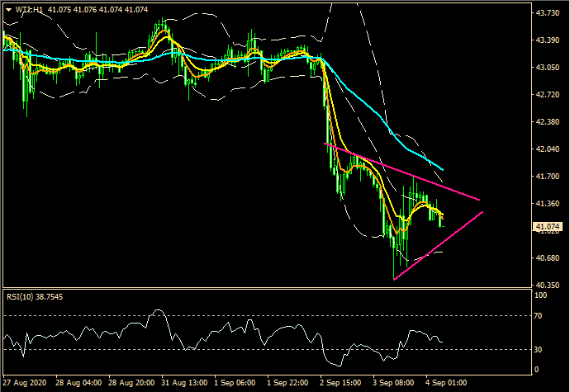Click the 40.350 price axis label
The width and height of the screenshot is (570, 392).
coord(549,286)
